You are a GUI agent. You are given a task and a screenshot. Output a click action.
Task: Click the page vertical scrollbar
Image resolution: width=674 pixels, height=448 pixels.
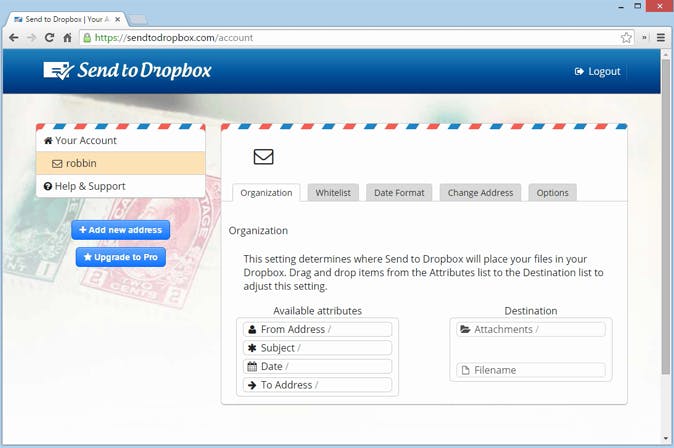point(666,215)
